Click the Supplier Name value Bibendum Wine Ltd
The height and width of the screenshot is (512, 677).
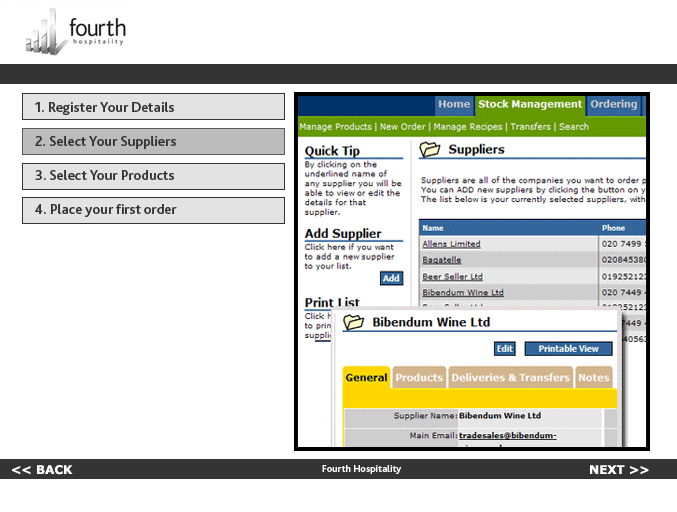click(500, 416)
